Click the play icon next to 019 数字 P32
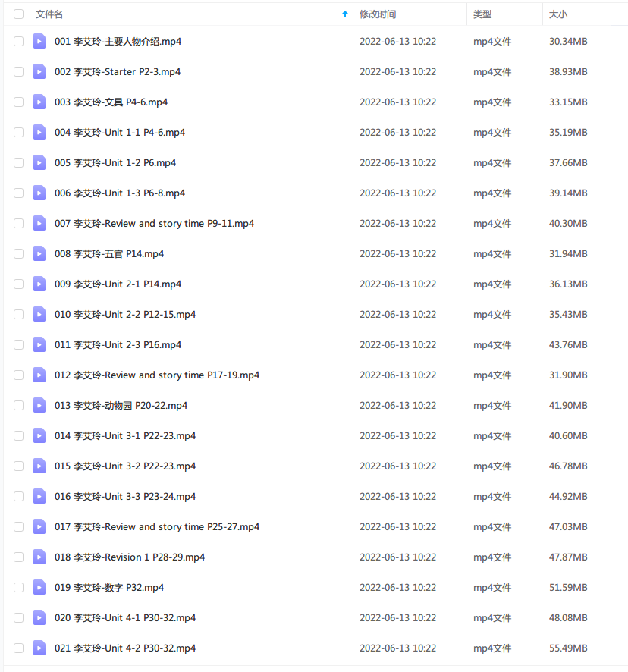628x672 pixels. [x=39, y=587]
